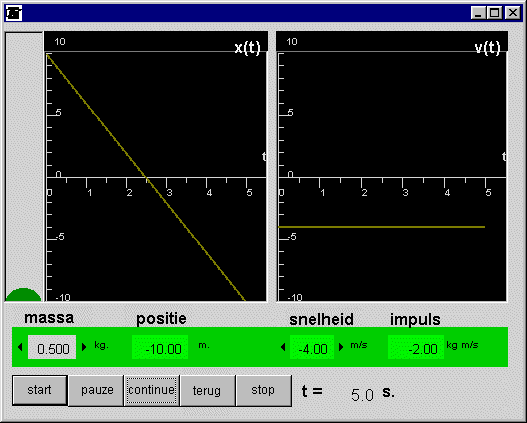This screenshot has width=527, height=423.
Task: Click the yellow velocity line in v(t) graph
Action: click(x=381, y=227)
